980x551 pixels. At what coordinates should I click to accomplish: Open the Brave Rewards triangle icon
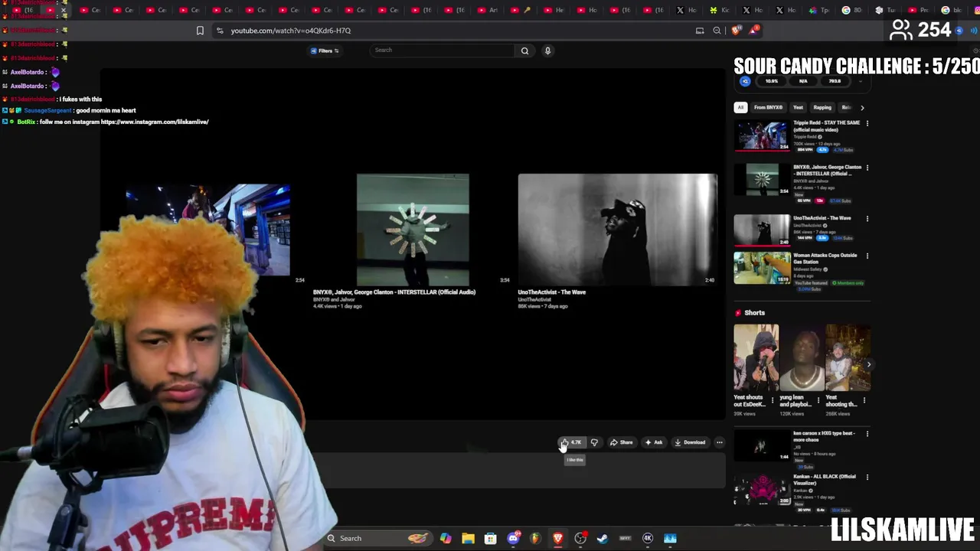tap(753, 31)
